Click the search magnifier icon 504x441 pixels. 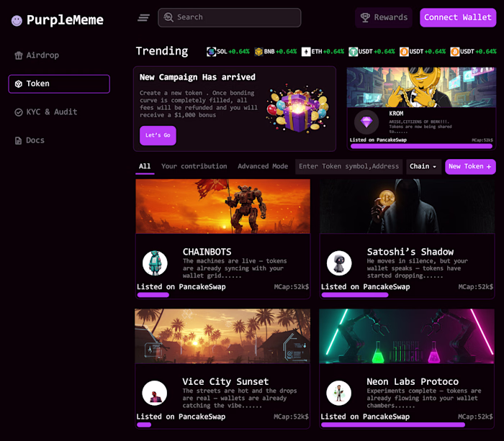click(168, 17)
